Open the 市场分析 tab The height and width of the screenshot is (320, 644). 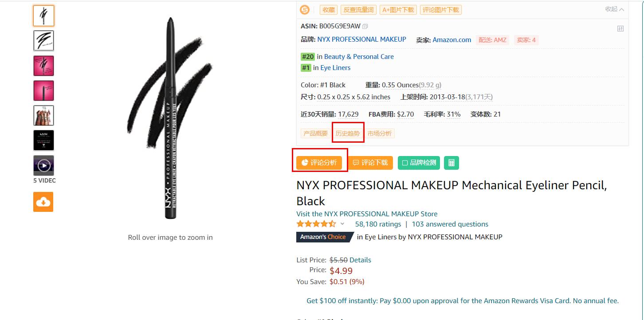click(380, 133)
